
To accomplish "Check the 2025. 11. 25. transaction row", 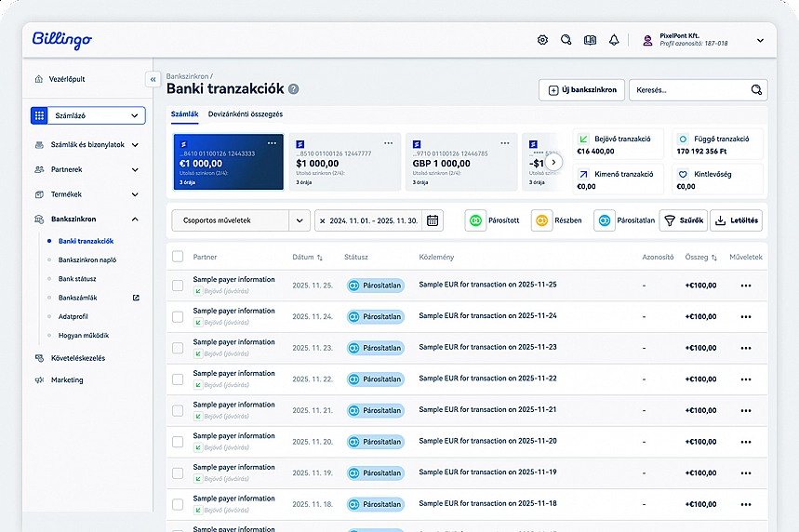I will [x=178, y=286].
